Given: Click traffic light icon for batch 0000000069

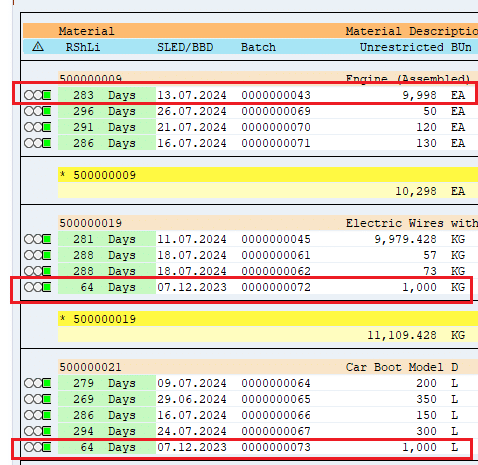Looking at the screenshot, I should coord(37,111).
